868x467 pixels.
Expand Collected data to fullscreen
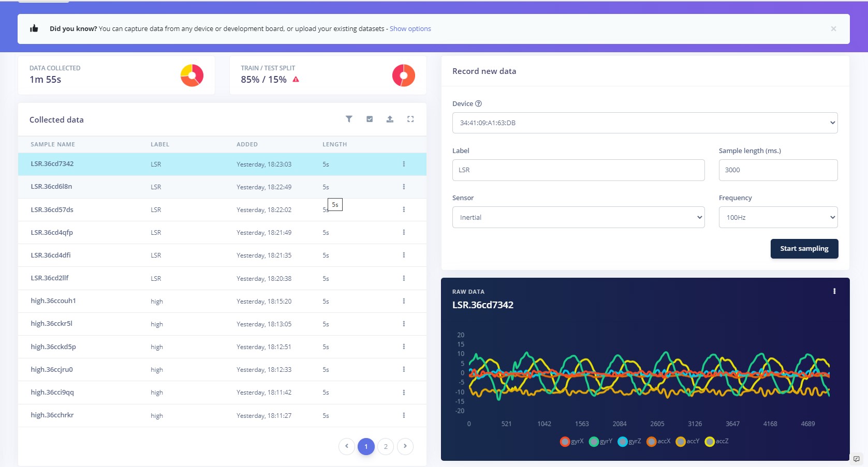[410, 119]
